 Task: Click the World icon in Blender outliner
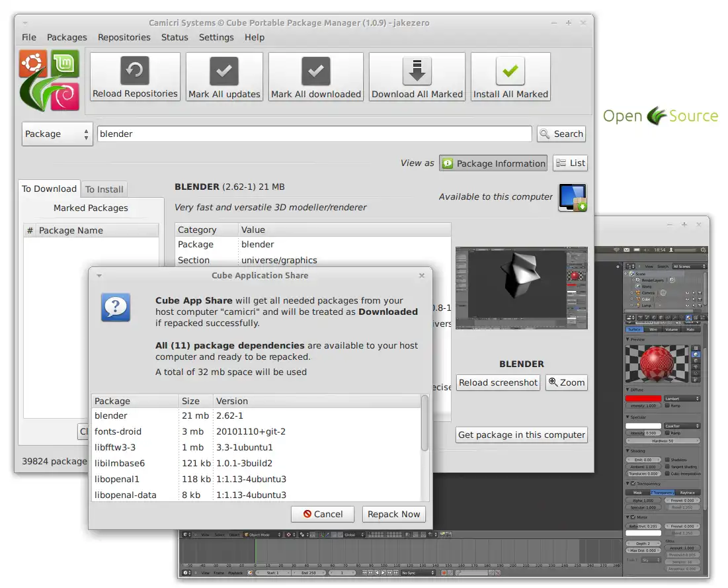(x=638, y=286)
